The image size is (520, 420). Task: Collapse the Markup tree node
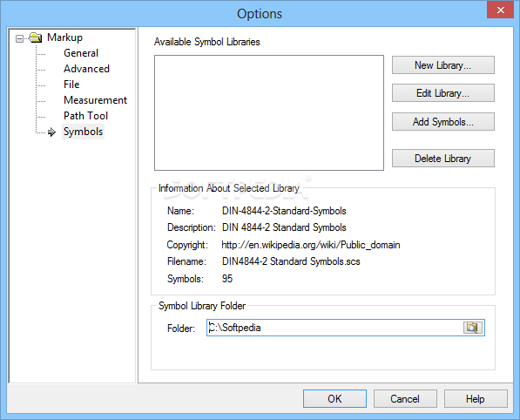coord(19,39)
